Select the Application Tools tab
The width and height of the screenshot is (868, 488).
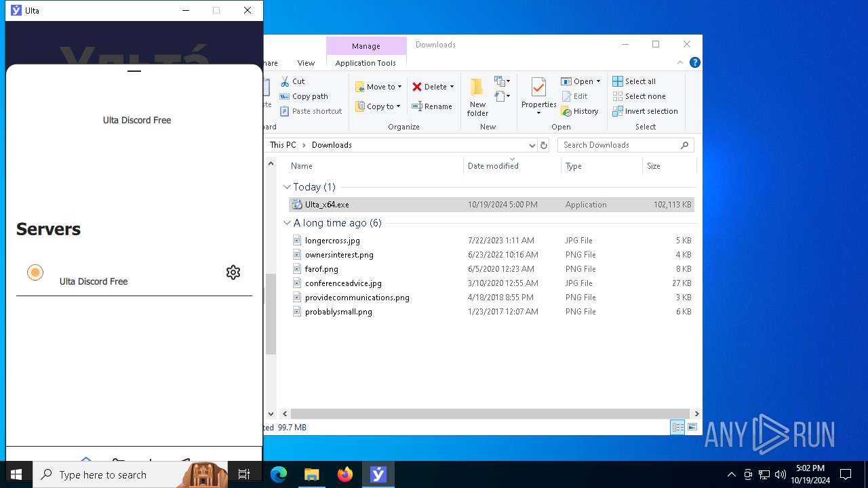(366, 63)
